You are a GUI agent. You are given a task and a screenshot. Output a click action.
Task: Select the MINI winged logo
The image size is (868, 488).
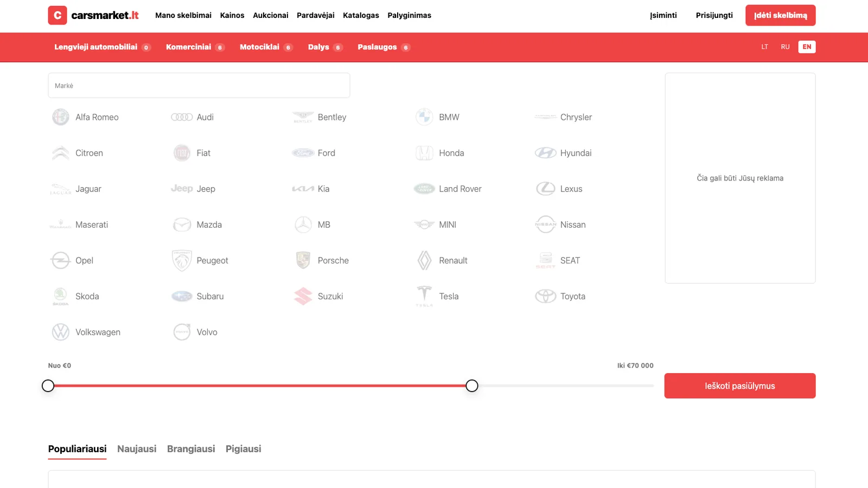tap(424, 224)
